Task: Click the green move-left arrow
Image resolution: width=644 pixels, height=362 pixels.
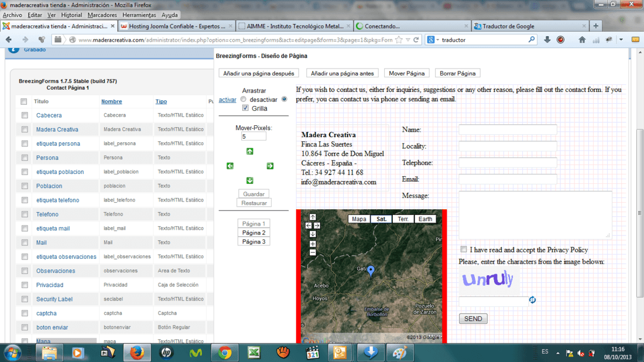Action: point(230,166)
